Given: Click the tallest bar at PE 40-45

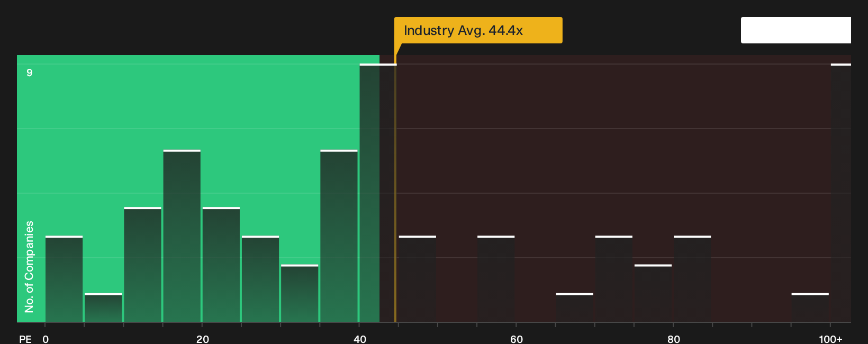Looking at the screenshot, I should 378,193.
